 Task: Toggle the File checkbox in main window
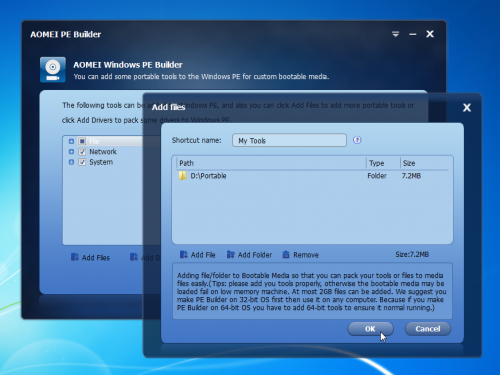pyautogui.click(x=82, y=141)
